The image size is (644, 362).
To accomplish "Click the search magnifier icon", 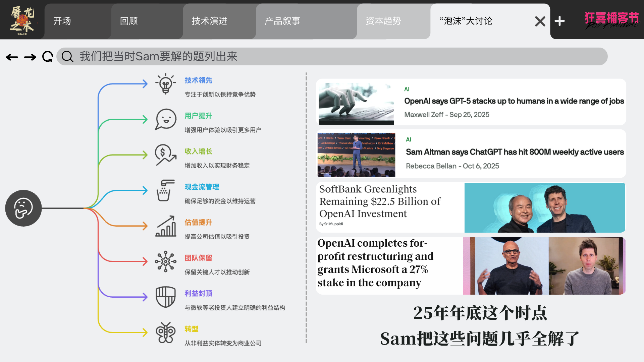I will [x=67, y=57].
